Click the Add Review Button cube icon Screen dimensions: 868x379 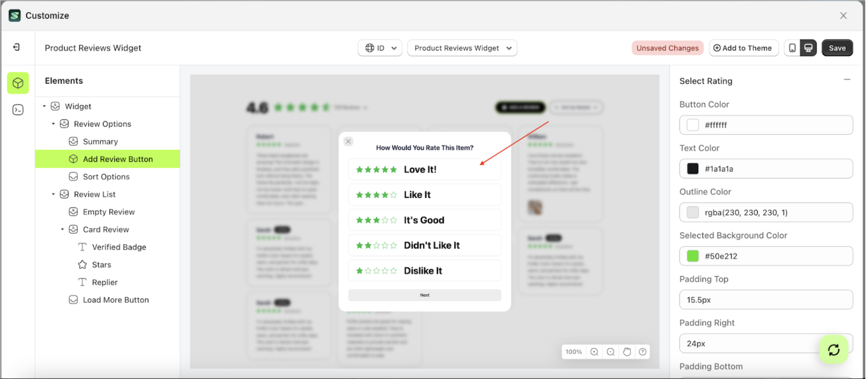click(x=74, y=159)
